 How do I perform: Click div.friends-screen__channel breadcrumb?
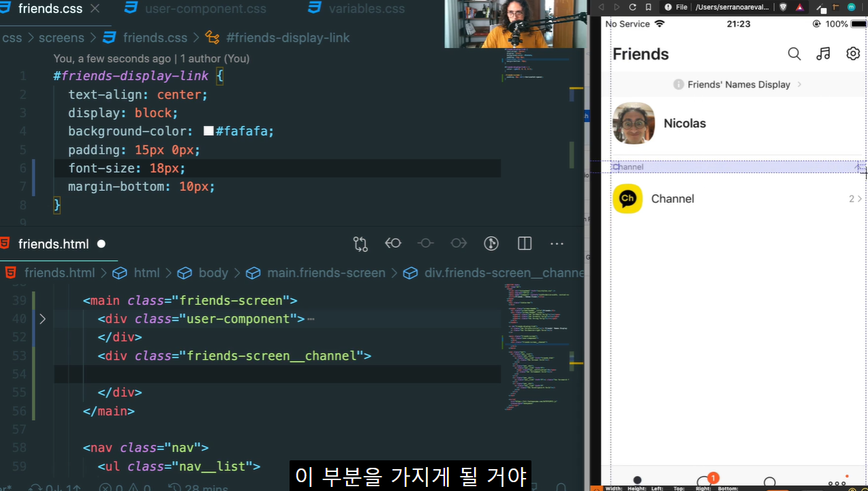click(504, 273)
